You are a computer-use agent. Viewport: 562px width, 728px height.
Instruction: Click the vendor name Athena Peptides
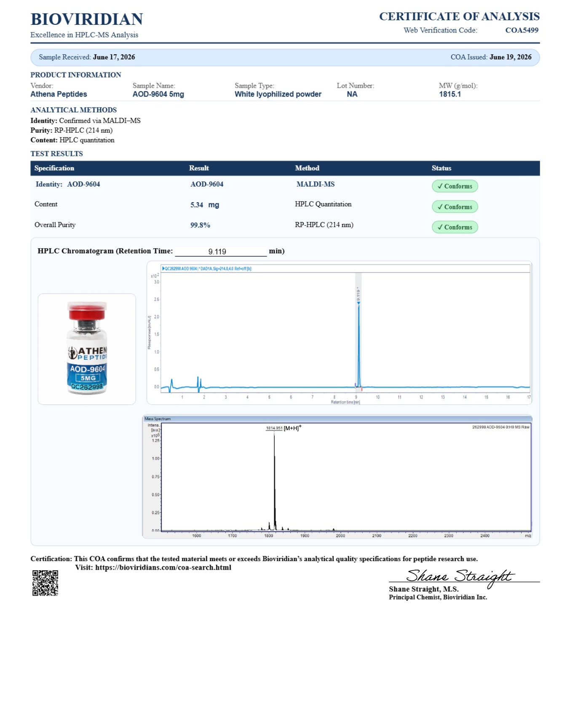tap(59, 94)
